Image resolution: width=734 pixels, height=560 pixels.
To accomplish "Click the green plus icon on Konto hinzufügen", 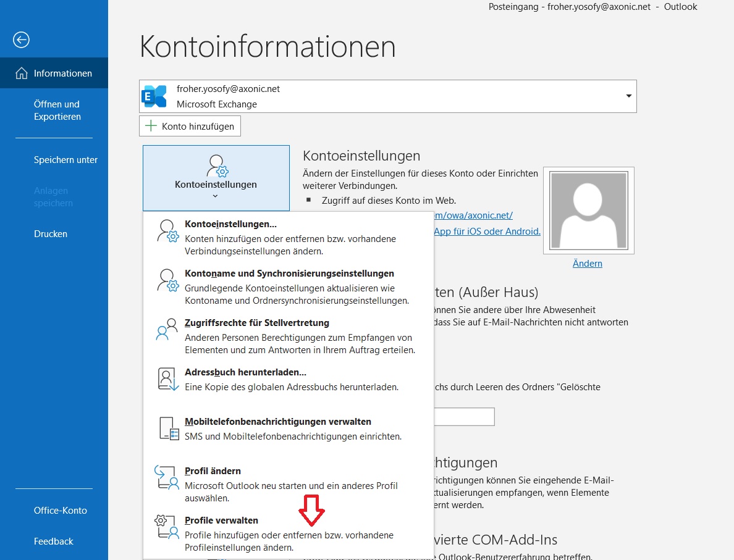I will [x=151, y=126].
